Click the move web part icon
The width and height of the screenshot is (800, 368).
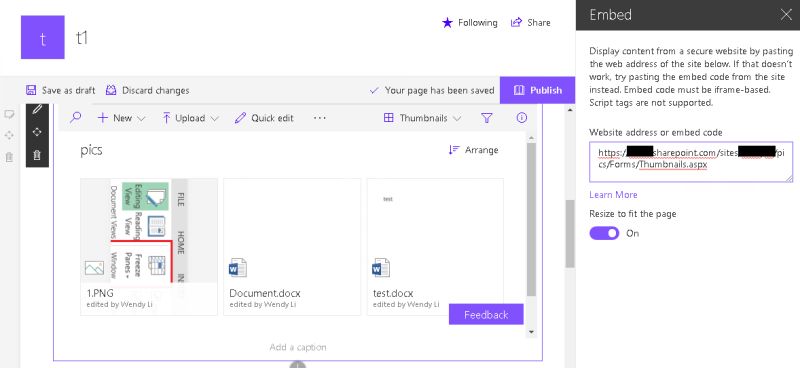click(37, 132)
